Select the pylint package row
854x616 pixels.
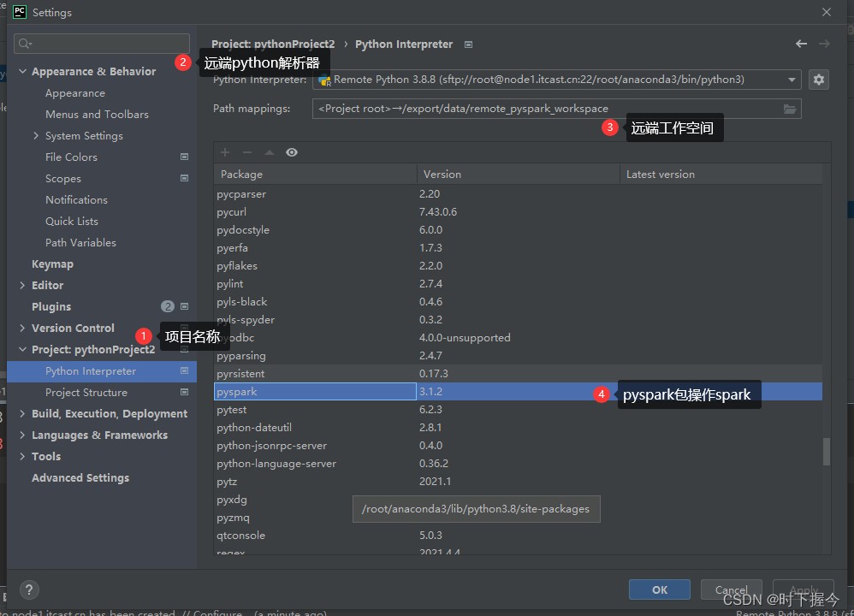tap(518, 284)
